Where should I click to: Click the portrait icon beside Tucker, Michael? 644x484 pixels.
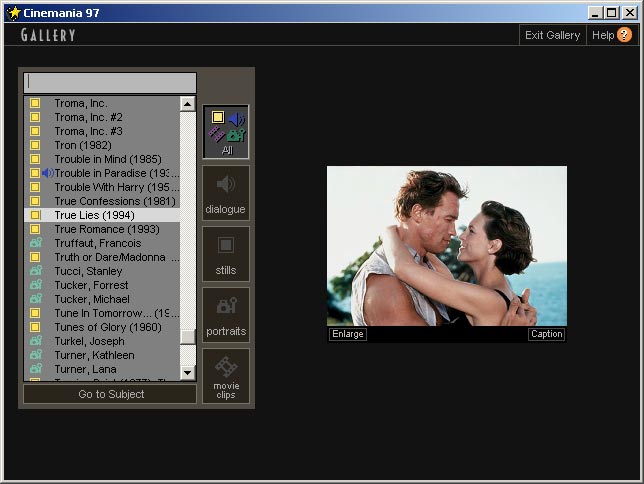(x=36, y=299)
